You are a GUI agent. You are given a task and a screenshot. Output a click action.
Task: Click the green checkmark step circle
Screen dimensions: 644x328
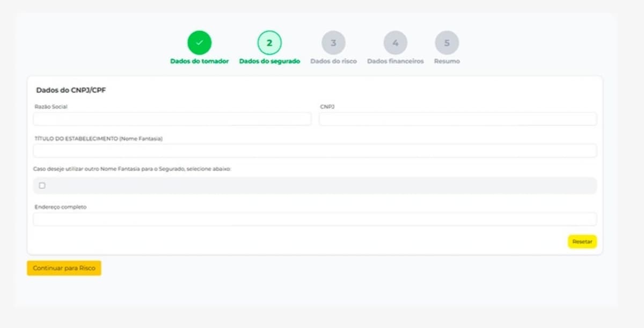coord(199,43)
